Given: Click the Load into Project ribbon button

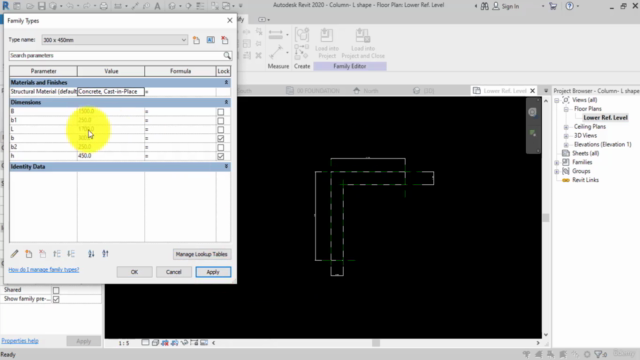Looking at the screenshot, I should pos(327,43).
